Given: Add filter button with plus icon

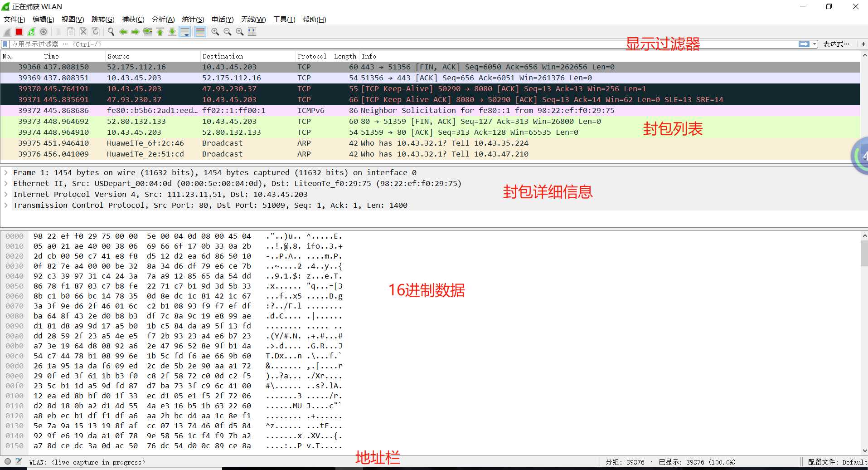Looking at the screenshot, I should [x=863, y=44].
